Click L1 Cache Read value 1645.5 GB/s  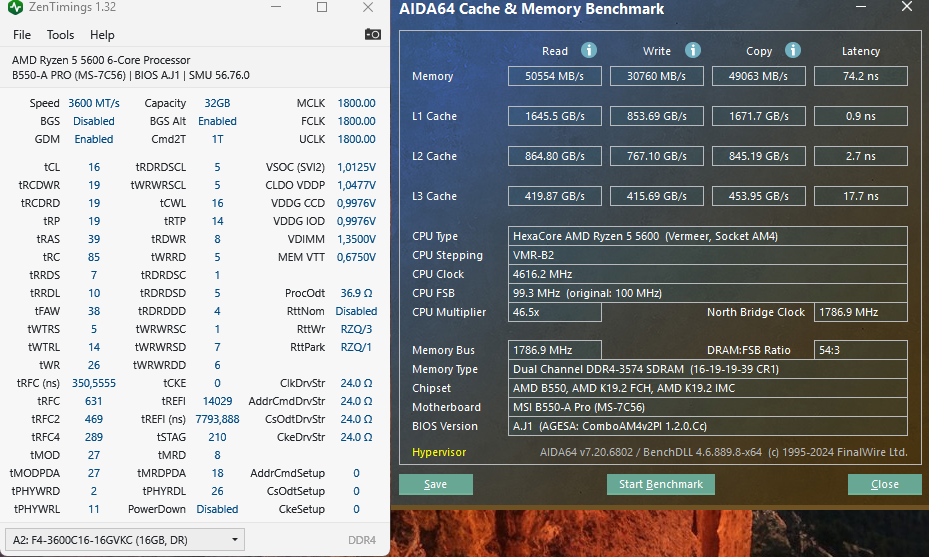(555, 116)
